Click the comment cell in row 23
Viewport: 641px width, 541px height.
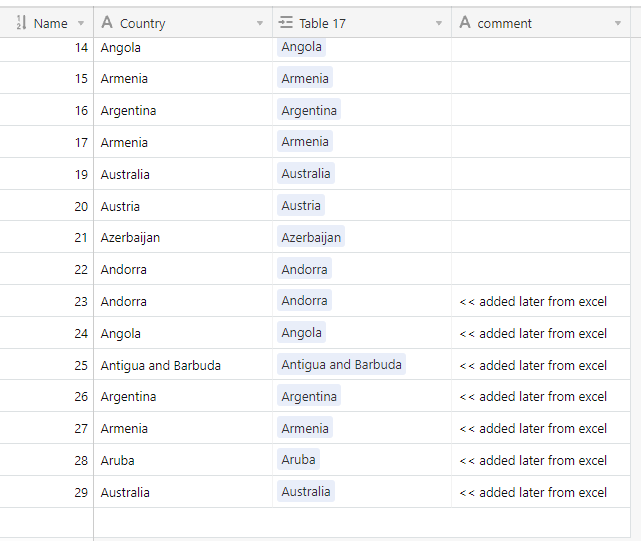pos(541,301)
